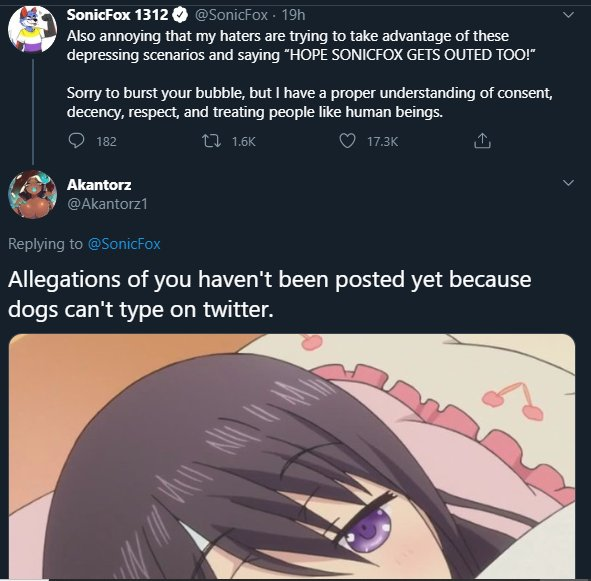Click the 1.6K retweets count
The image size is (591, 581).
[x=244, y=142]
